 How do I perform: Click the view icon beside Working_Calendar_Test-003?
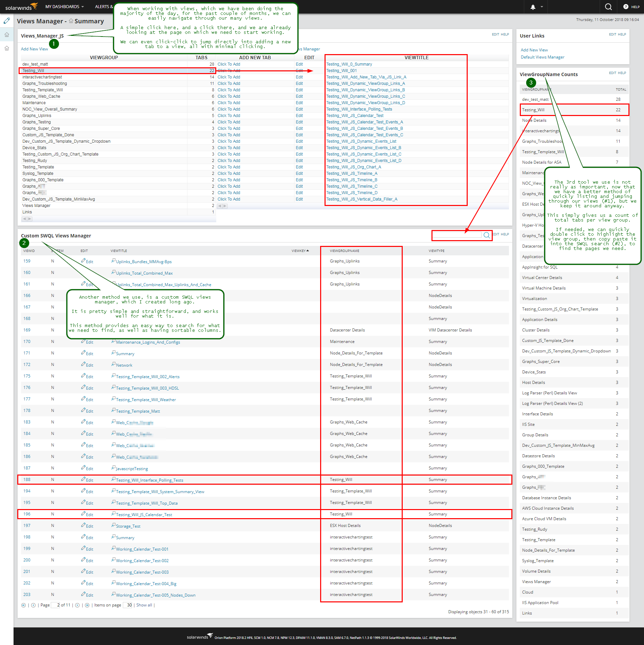point(113,571)
